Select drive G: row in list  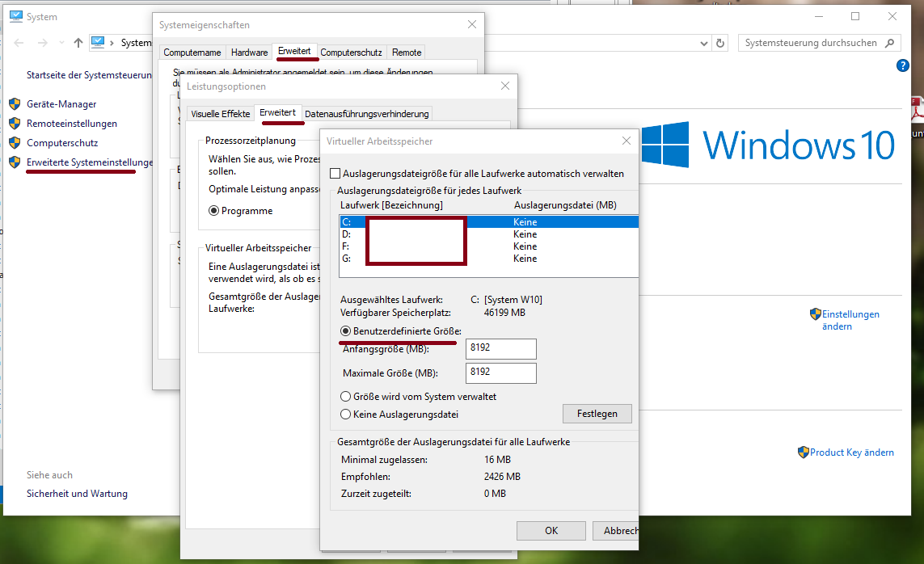pyautogui.click(x=488, y=259)
